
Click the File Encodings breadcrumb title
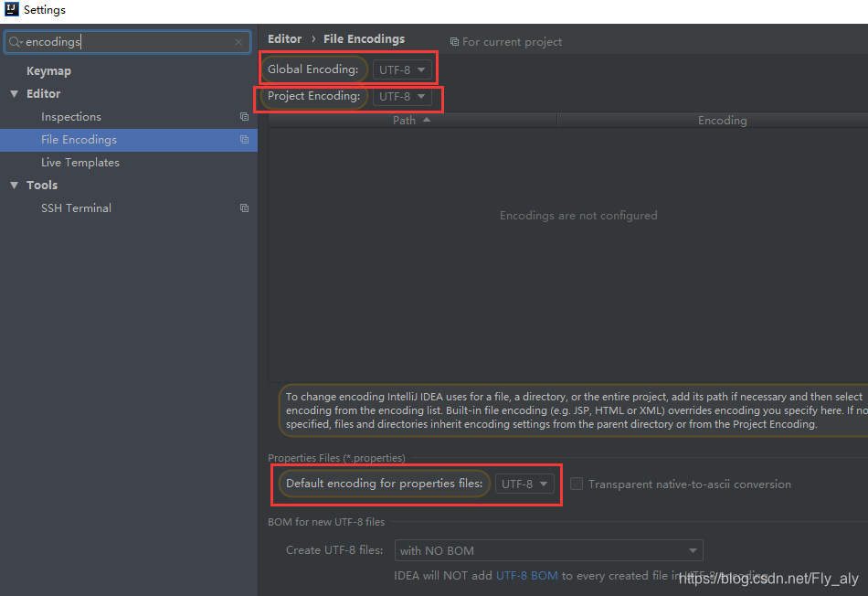click(x=365, y=38)
